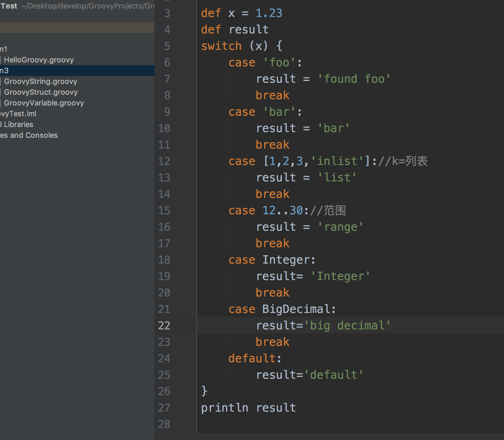
Task: Click the comment //k=列表
Action: pyautogui.click(x=403, y=161)
